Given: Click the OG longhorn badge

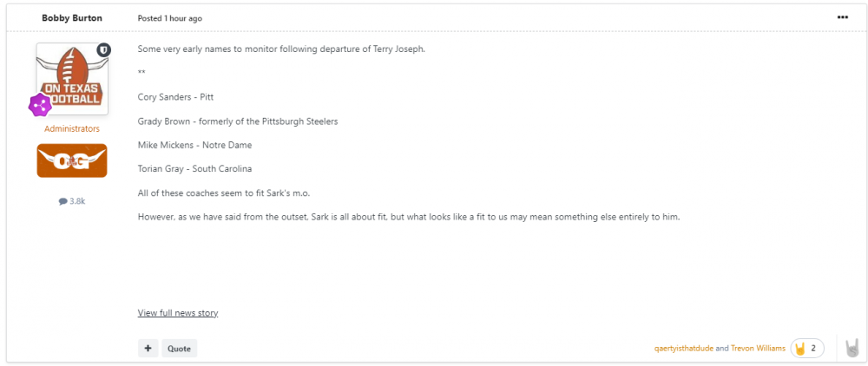Looking at the screenshot, I should 72,160.
